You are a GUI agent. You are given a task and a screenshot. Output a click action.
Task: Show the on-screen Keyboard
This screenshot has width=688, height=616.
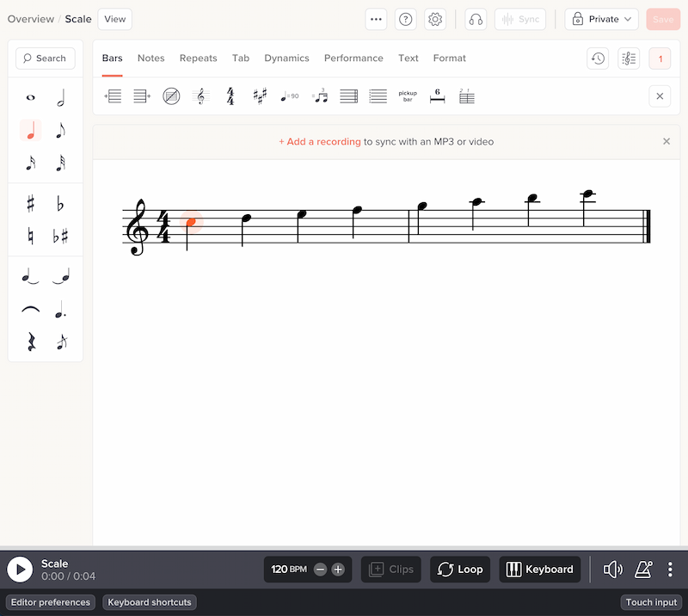(539, 569)
